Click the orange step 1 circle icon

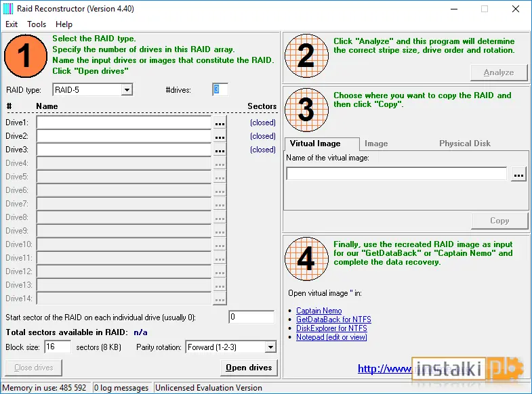pyautogui.click(x=26, y=56)
